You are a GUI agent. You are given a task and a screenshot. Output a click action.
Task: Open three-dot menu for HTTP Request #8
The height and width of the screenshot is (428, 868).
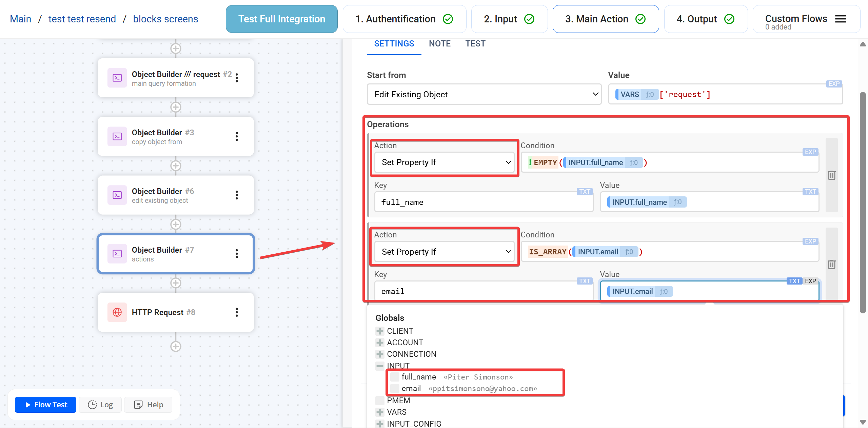(x=237, y=312)
